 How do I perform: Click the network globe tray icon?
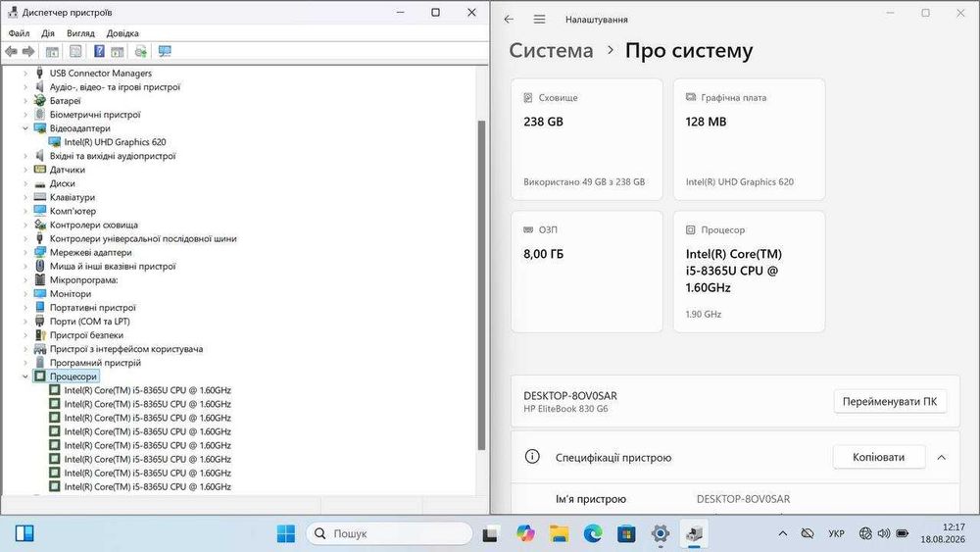click(x=865, y=533)
